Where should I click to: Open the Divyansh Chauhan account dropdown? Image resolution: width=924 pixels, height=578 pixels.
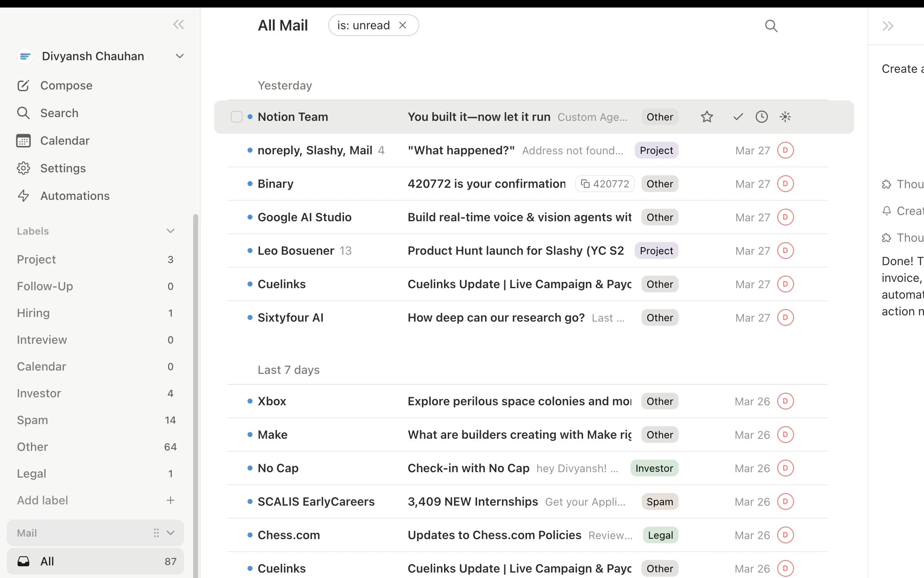click(x=180, y=56)
